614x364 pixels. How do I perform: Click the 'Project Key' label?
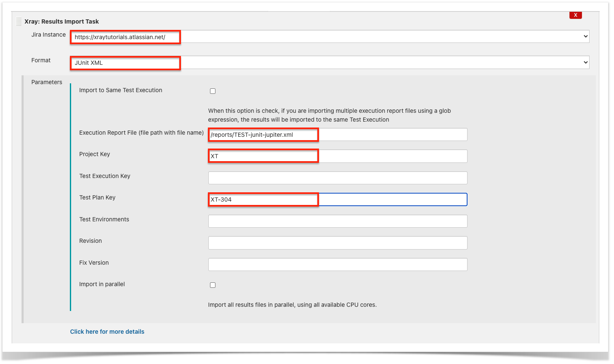pos(94,154)
